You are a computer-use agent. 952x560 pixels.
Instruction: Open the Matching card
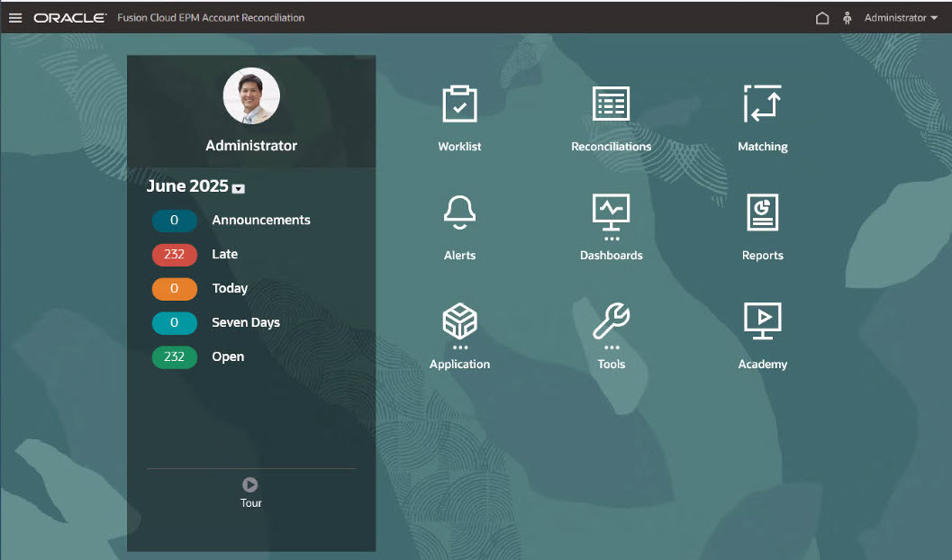(x=763, y=118)
